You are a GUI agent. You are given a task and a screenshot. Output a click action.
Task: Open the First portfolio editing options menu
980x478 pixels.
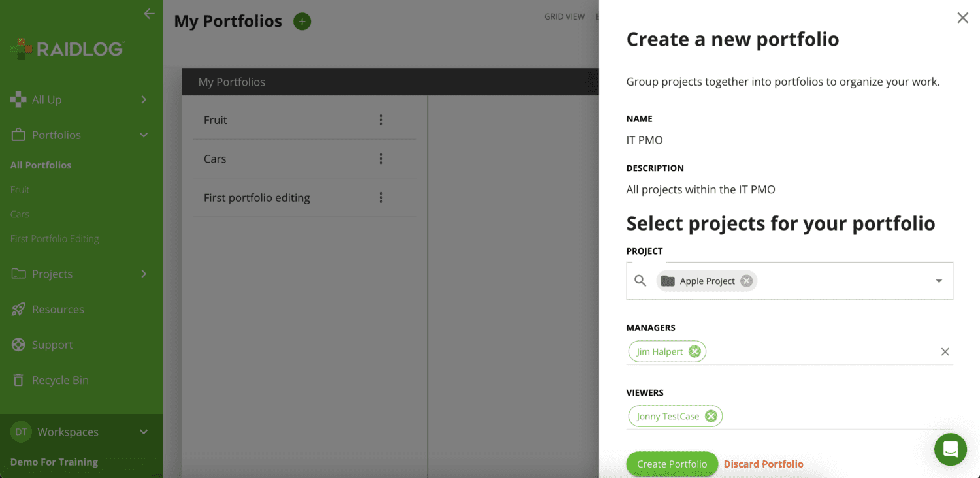pos(381,198)
